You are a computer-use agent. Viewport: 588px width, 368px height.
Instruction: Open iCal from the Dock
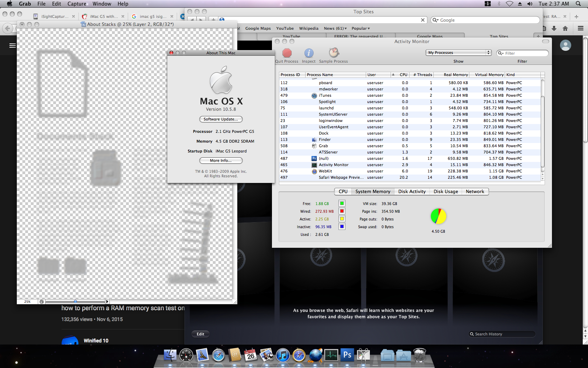251,355
